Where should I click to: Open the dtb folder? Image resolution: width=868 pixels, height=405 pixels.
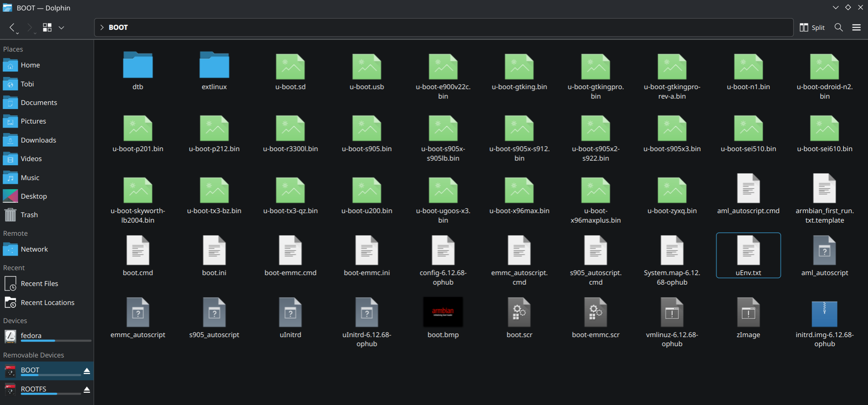point(138,66)
